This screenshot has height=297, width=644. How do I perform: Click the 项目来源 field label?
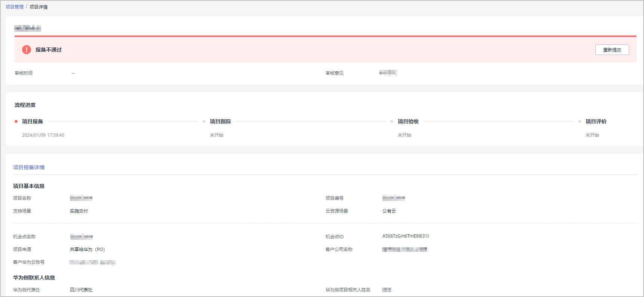pyautogui.click(x=22, y=250)
